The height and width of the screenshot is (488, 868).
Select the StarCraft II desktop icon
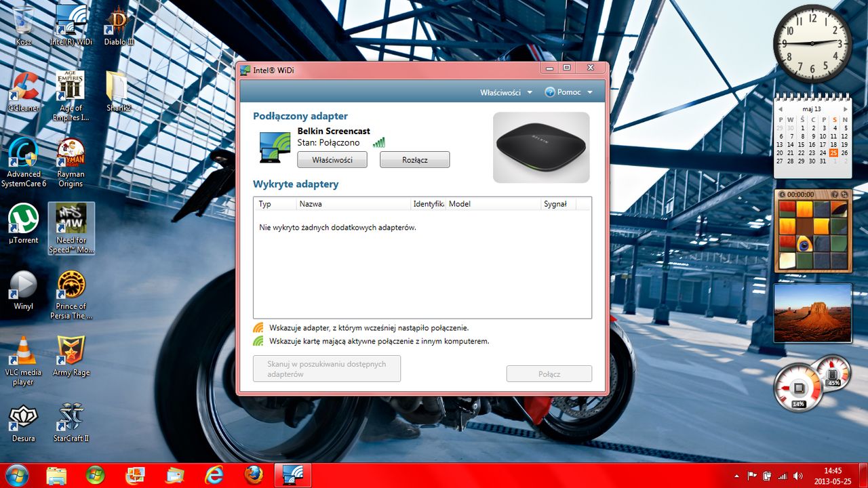(x=71, y=422)
